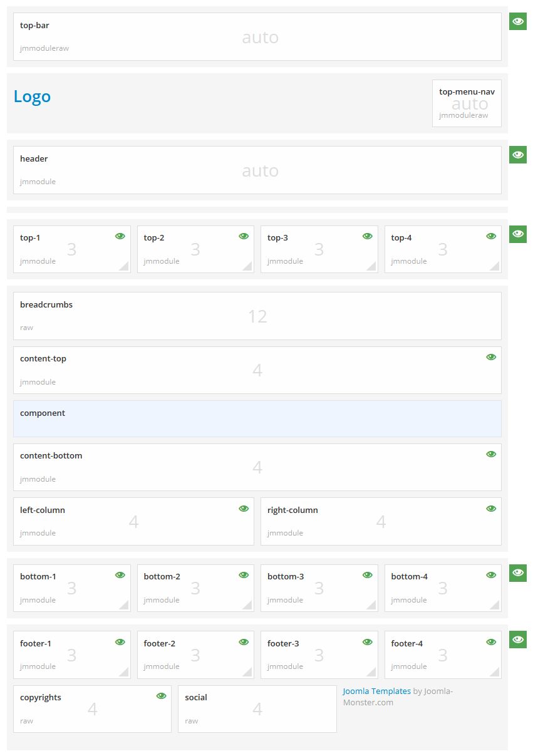Screen dimensions: 533x756
Task: Open the Joomla Templates link
Action: [376, 691]
